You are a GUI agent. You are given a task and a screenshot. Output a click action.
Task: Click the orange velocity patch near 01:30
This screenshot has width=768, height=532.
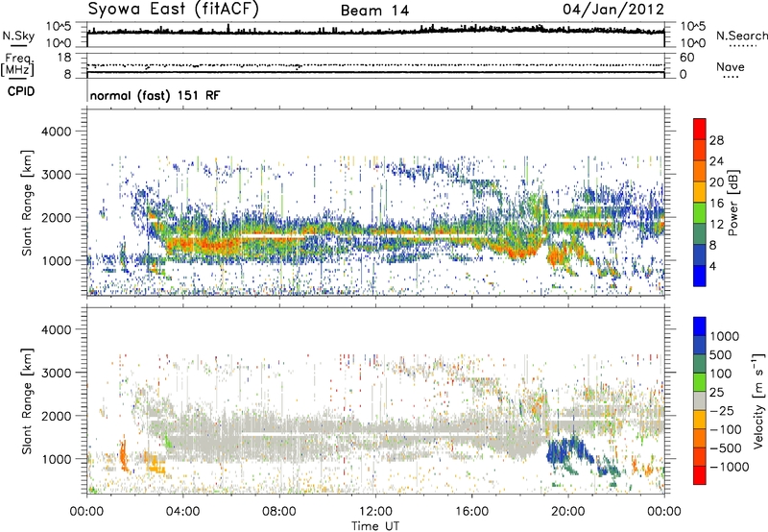pos(124,455)
